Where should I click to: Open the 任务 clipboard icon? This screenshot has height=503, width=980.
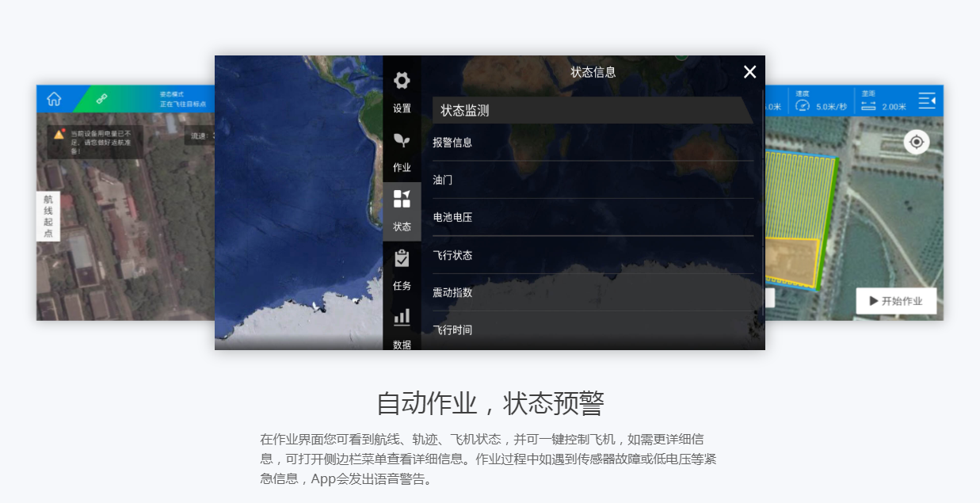tap(402, 259)
